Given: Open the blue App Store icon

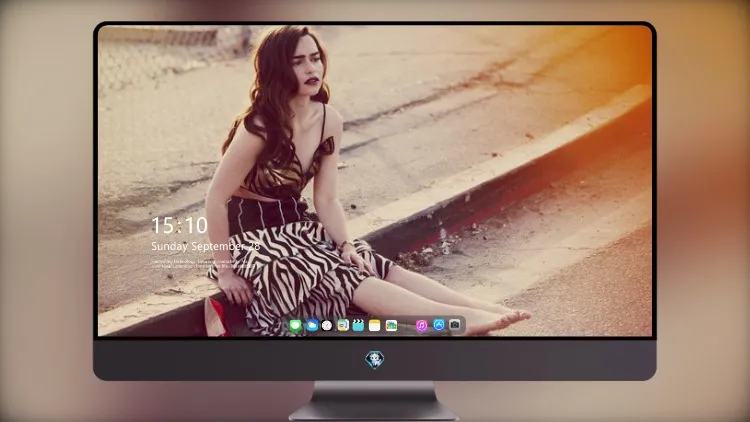Looking at the screenshot, I should (x=439, y=325).
